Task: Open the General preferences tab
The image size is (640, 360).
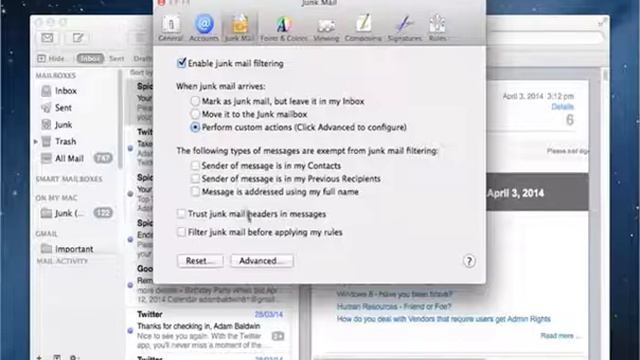Action: [x=171, y=28]
